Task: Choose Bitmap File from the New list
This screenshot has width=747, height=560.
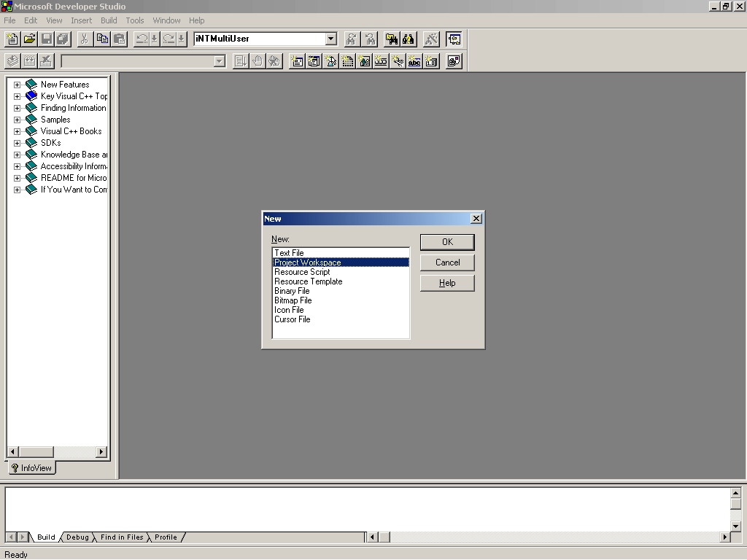Action: (x=341, y=300)
